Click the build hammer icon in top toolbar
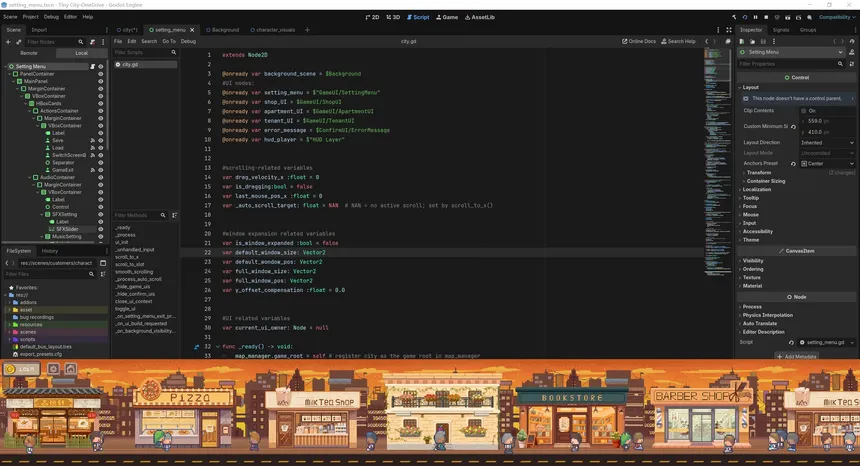The width and height of the screenshot is (860, 466). (734, 18)
